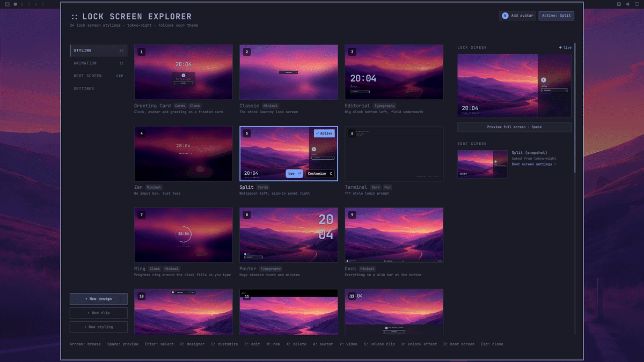Viewport: 644px width, 362px height.
Task: Click the Cards tag beside Greeting Card
Action: (x=180, y=106)
